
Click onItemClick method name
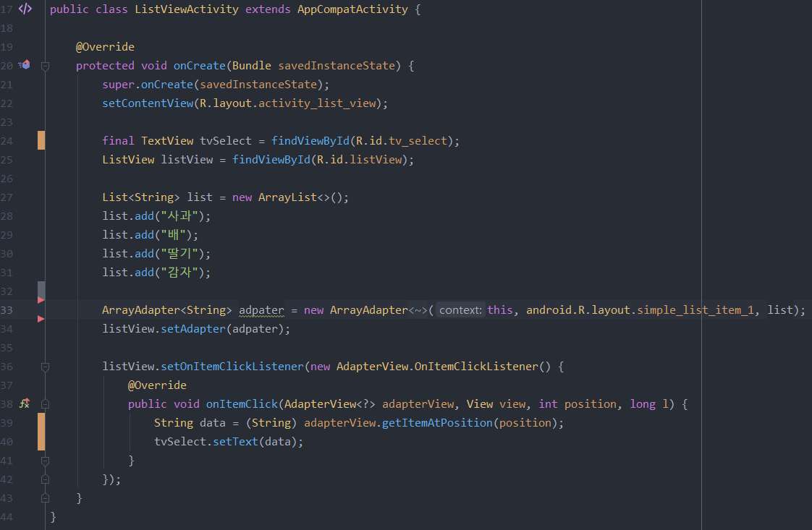pos(242,404)
